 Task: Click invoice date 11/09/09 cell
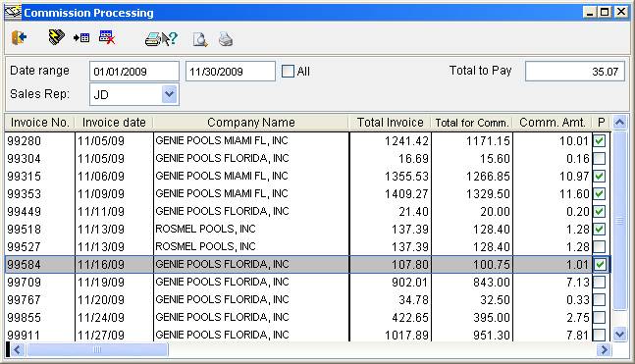(x=114, y=193)
